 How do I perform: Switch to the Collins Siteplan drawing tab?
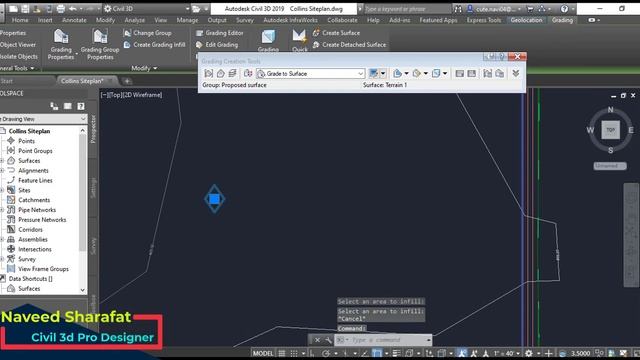pos(82,81)
